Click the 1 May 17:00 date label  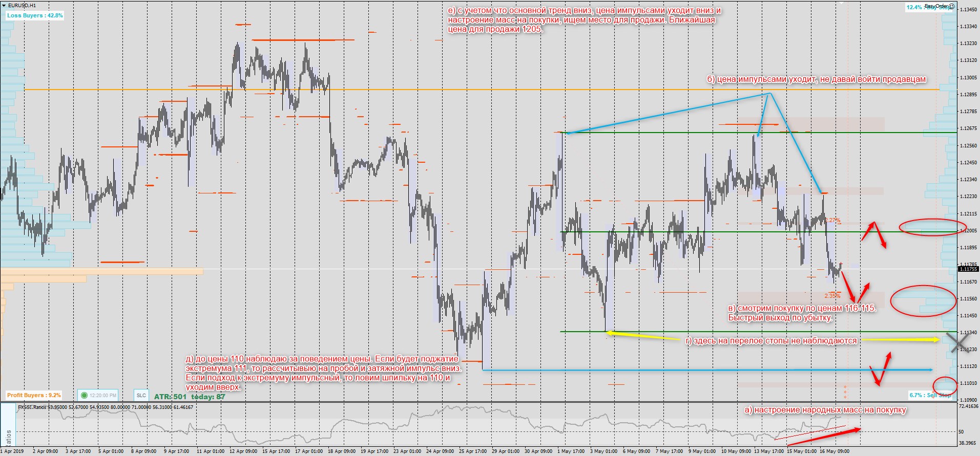click(x=571, y=451)
